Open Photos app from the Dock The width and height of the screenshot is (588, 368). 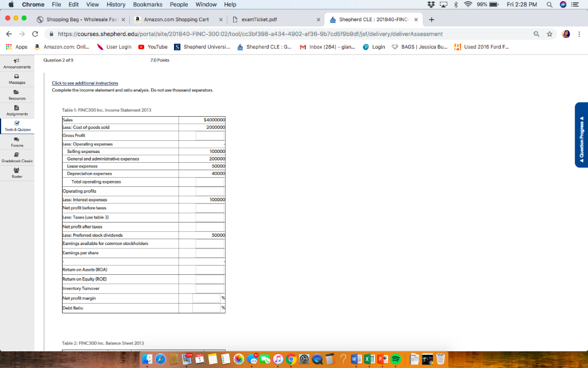239,359
